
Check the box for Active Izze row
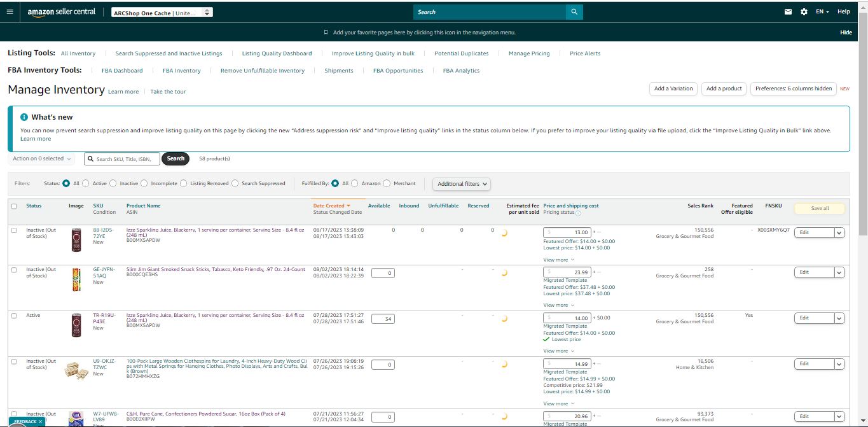pos(15,316)
